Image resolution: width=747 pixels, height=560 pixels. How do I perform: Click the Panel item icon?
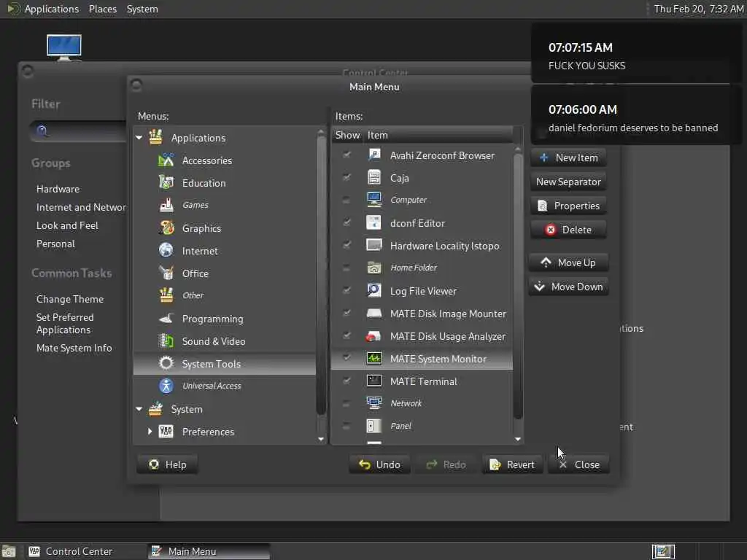[x=374, y=426]
